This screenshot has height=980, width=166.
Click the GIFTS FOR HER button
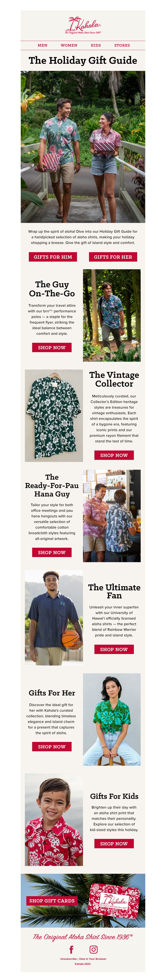point(113,257)
